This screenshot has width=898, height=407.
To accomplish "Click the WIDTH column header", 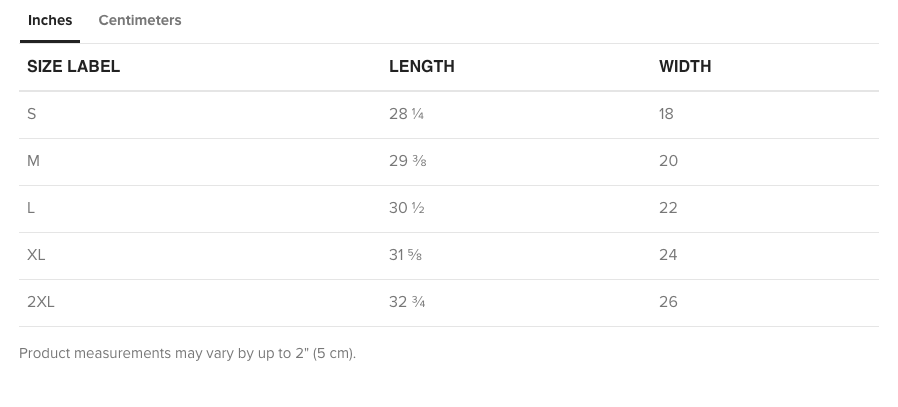I will (x=685, y=67).
